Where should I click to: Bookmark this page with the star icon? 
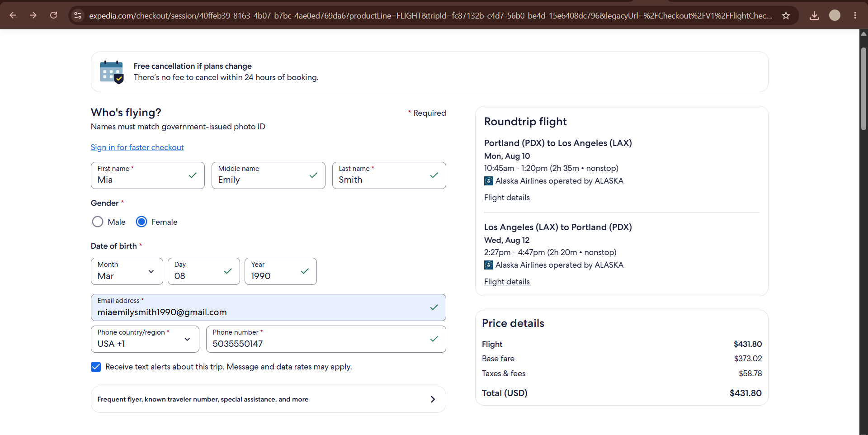click(x=786, y=15)
